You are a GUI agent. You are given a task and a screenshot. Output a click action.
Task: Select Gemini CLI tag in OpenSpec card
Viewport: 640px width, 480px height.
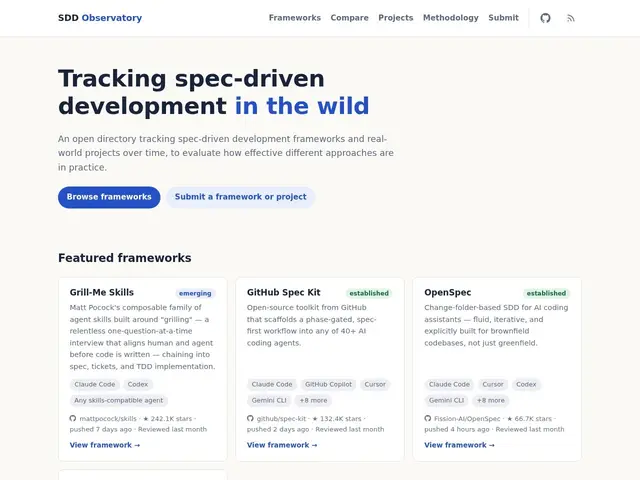pyautogui.click(x=446, y=400)
